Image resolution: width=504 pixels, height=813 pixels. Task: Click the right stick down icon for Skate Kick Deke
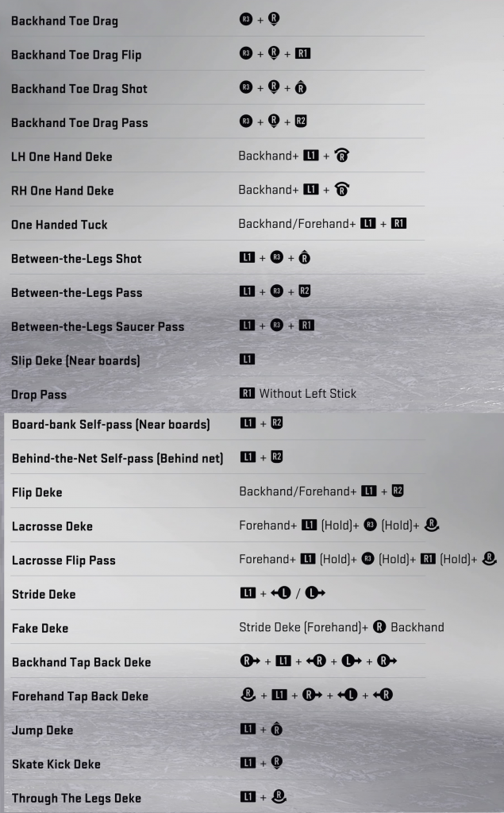(x=276, y=763)
